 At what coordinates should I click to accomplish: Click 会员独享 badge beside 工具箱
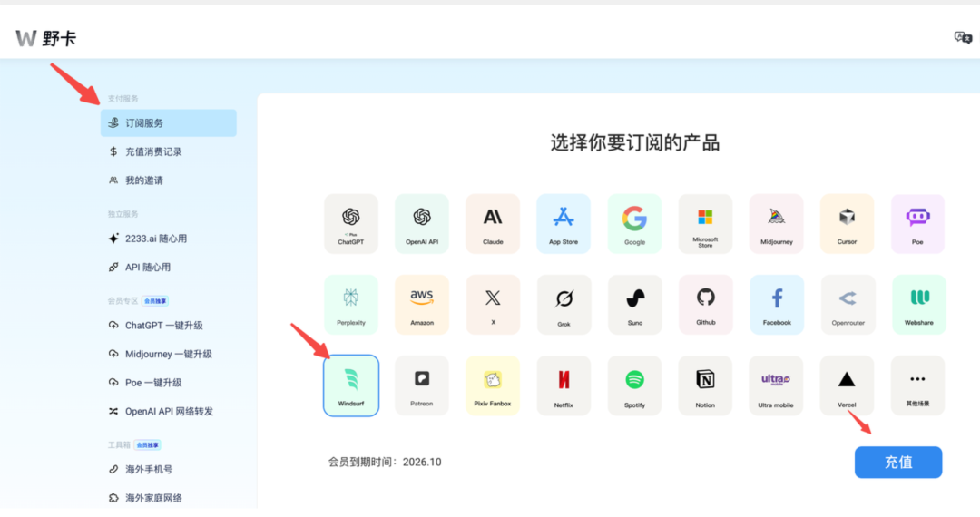point(148,445)
